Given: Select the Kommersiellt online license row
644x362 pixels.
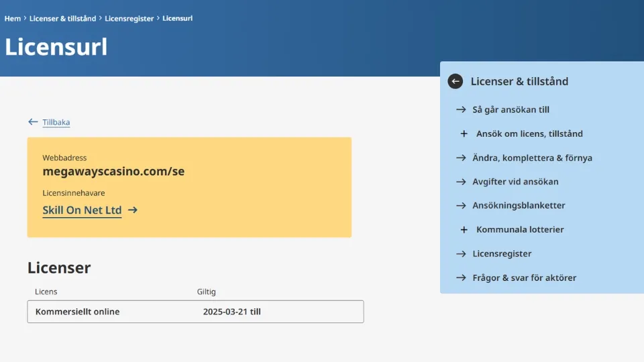Looking at the screenshot, I should point(195,312).
